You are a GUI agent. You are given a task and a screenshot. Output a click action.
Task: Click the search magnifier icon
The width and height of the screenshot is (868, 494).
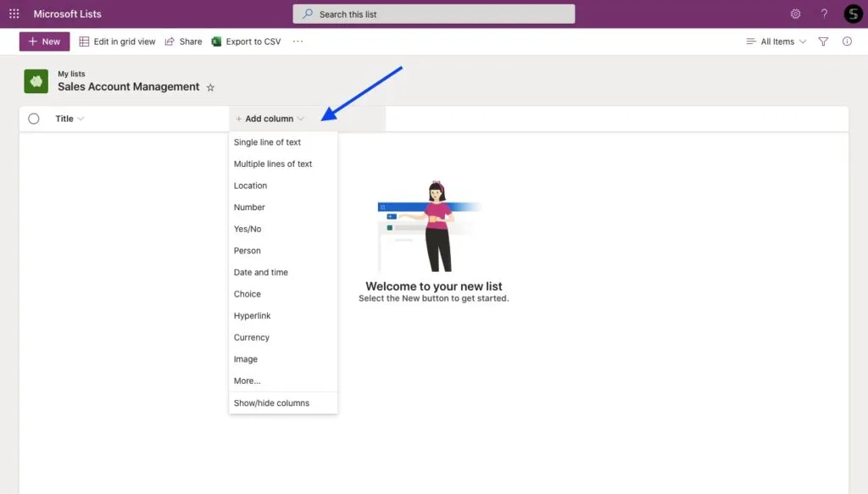point(308,14)
